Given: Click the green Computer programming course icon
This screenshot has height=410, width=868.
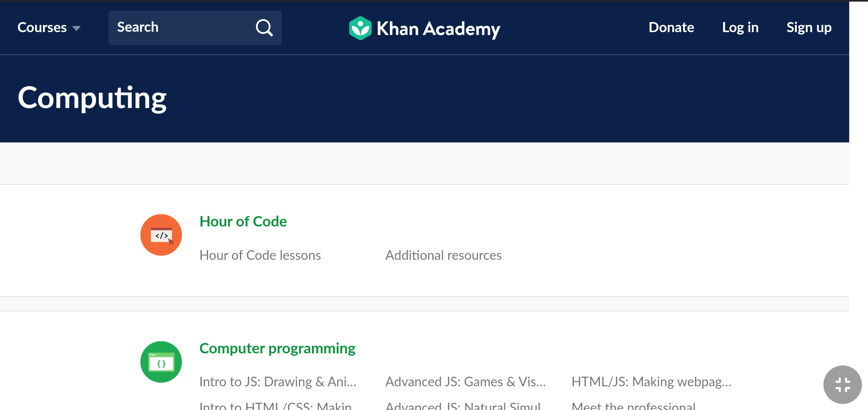Looking at the screenshot, I should 161,361.
